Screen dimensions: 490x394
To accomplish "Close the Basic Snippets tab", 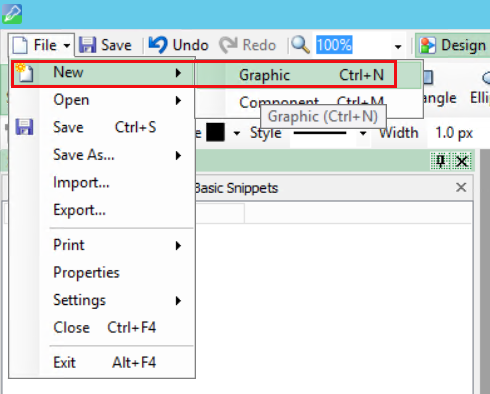I will 461,187.
